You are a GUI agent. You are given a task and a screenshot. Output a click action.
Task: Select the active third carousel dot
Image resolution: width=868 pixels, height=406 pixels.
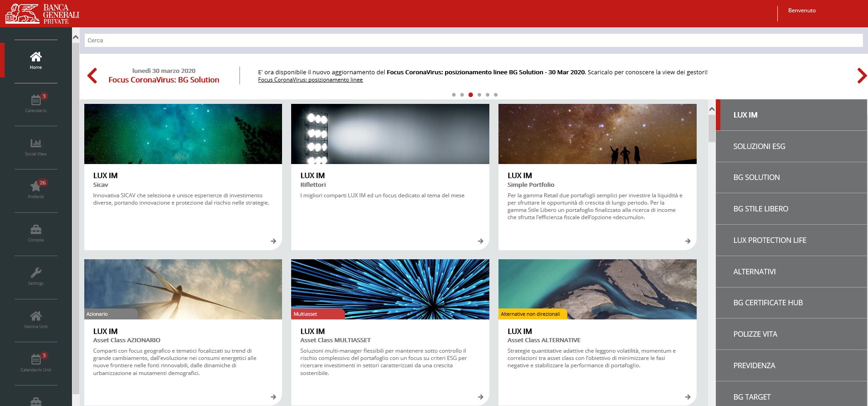click(471, 95)
